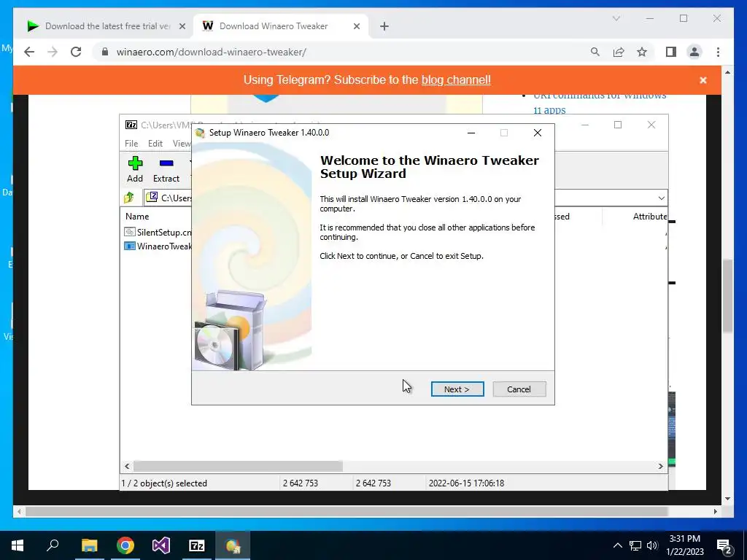Click the share page icon in Chrome
This screenshot has width=747, height=560.
pyautogui.click(x=619, y=52)
